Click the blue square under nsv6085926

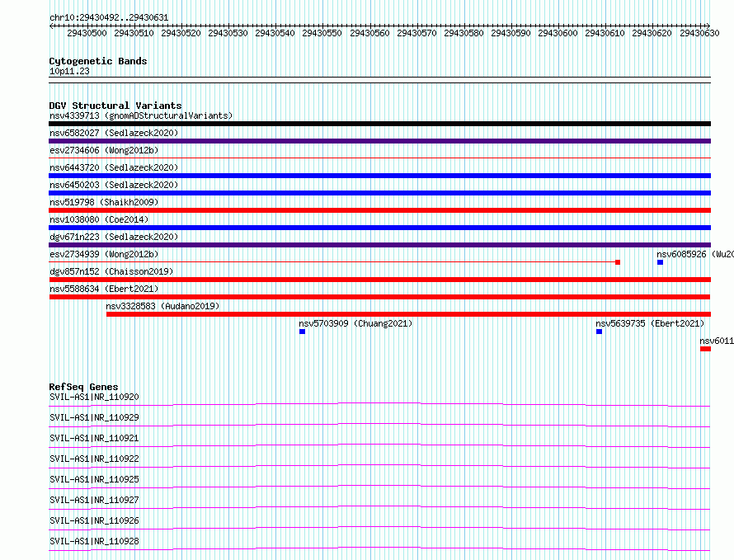click(x=660, y=262)
